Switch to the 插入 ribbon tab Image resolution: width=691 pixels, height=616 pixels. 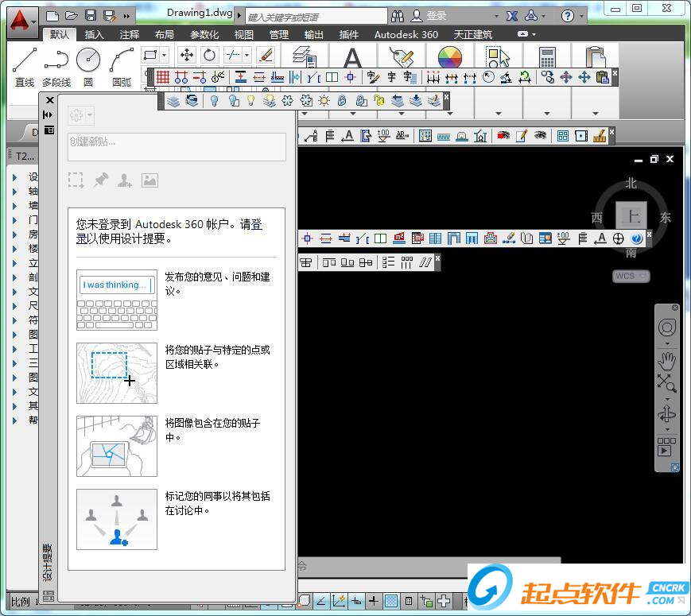pos(94,34)
